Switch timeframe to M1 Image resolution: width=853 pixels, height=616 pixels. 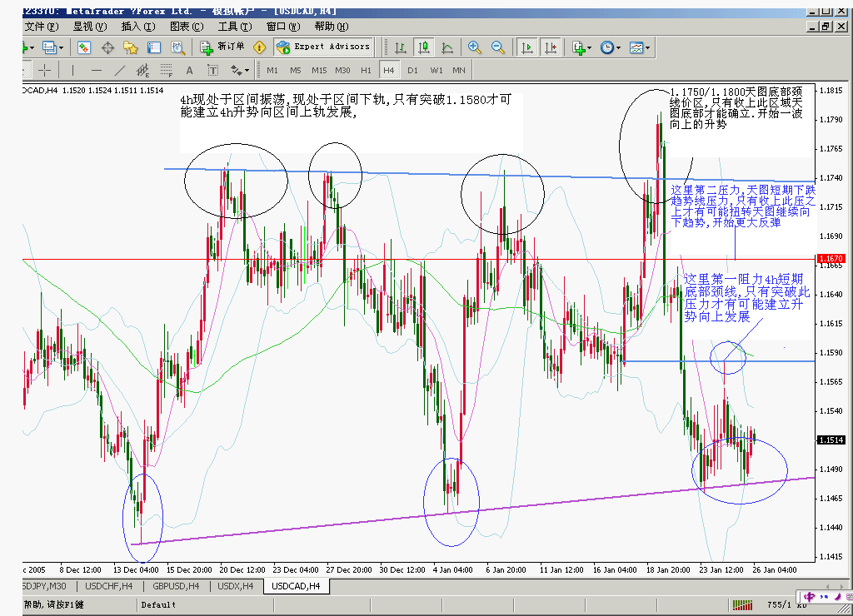[272, 70]
